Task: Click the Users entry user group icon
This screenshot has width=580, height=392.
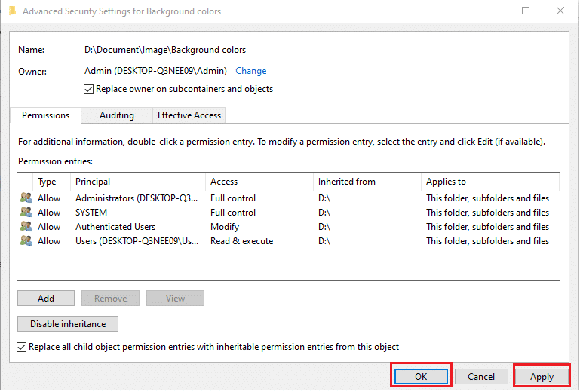Action: (x=26, y=241)
